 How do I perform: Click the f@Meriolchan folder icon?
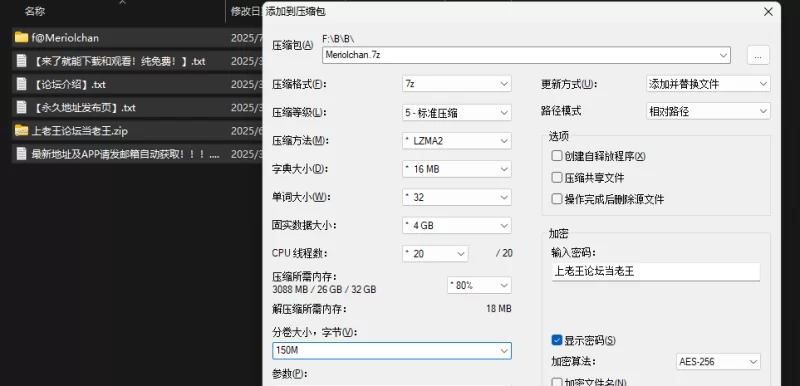[x=21, y=37]
